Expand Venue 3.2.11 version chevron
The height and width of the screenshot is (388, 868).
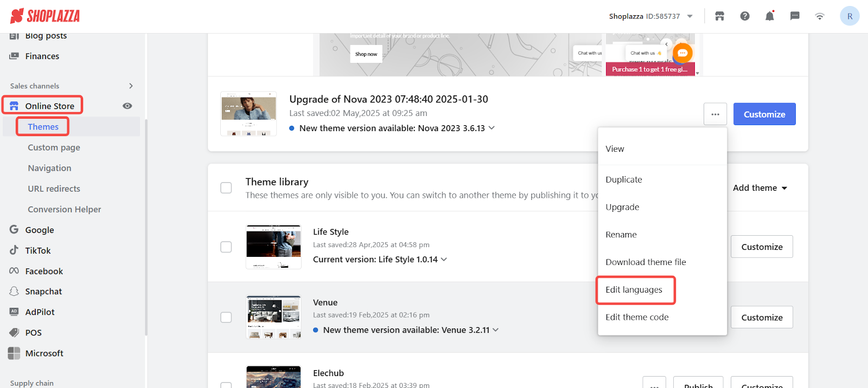pyautogui.click(x=495, y=329)
